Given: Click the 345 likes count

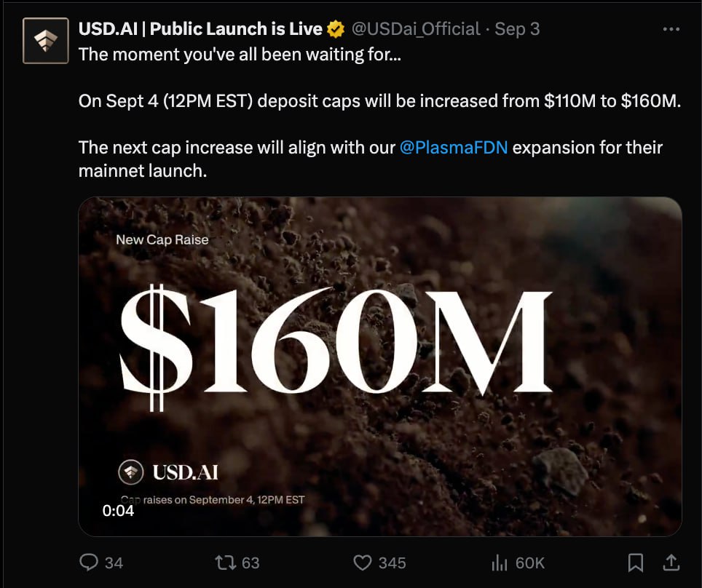Looking at the screenshot, I should [x=393, y=563].
